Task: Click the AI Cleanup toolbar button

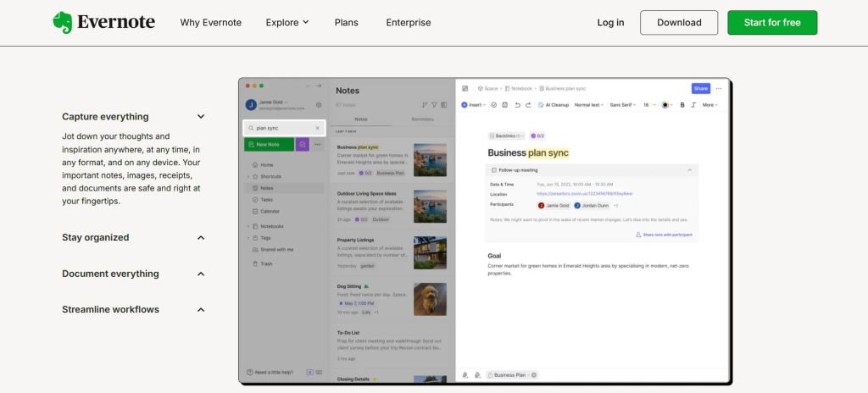Action: 553,105
